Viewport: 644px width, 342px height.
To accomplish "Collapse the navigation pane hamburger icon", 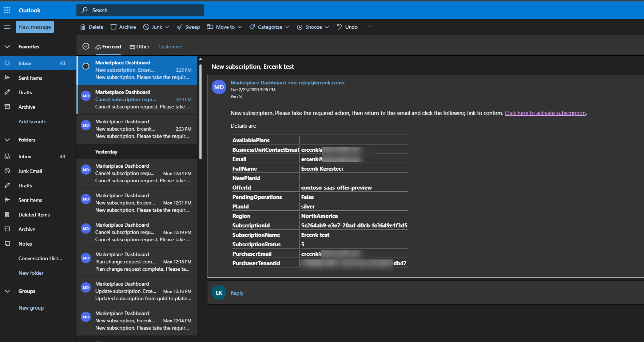I will [x=7, y=27].
